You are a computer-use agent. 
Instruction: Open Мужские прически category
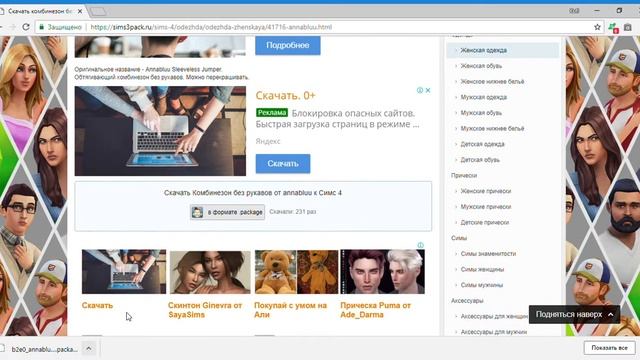(x=486, y=207)
